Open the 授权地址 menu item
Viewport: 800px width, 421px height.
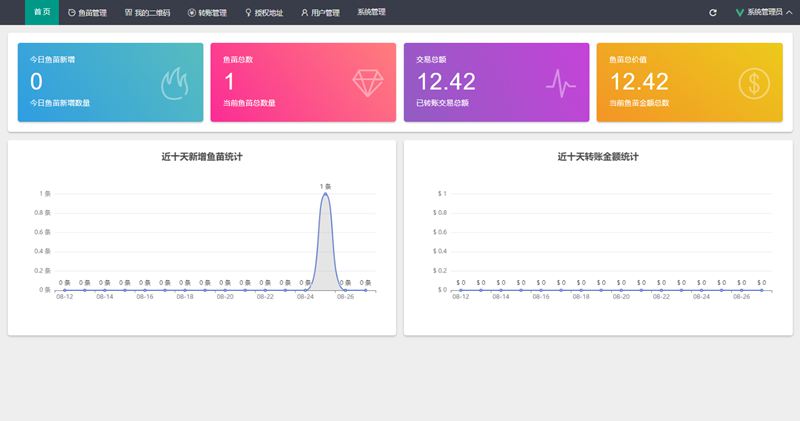pos(264,12)
